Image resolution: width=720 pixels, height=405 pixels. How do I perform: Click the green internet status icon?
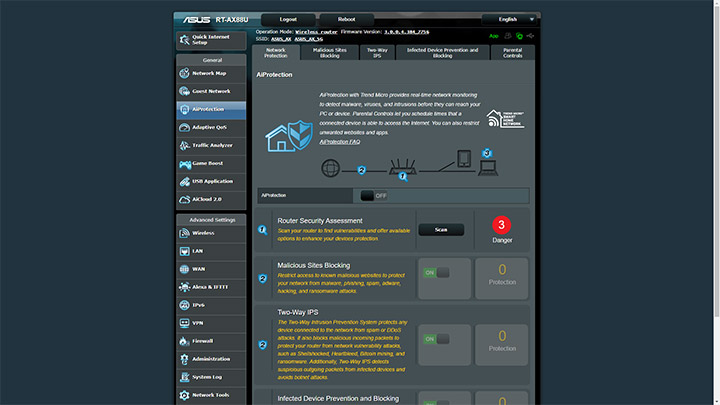[519, 36]
